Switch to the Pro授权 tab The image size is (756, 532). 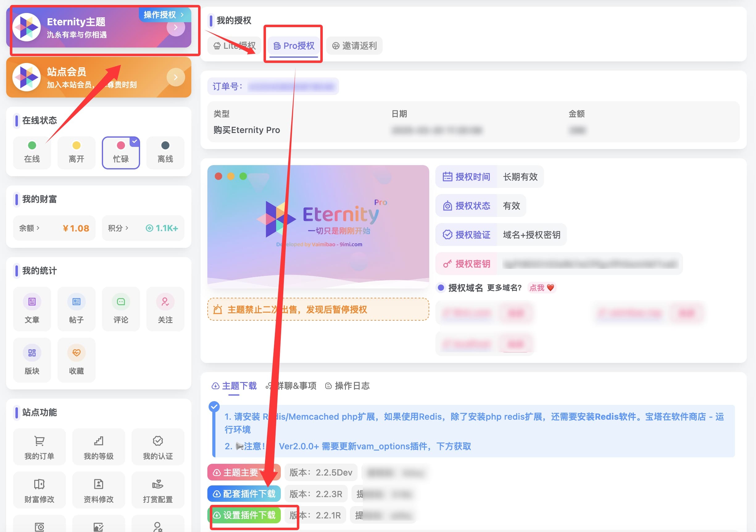[294, 46]
